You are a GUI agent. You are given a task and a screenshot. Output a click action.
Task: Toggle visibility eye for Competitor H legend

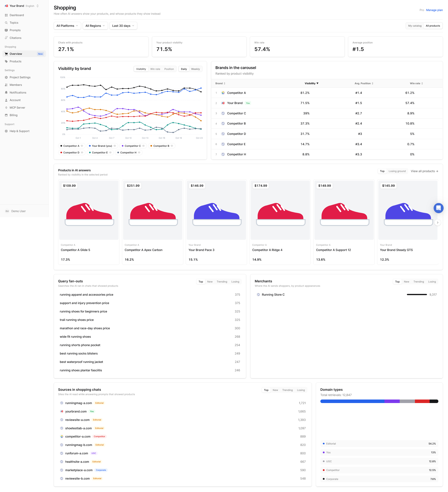[x=139, y=153]
